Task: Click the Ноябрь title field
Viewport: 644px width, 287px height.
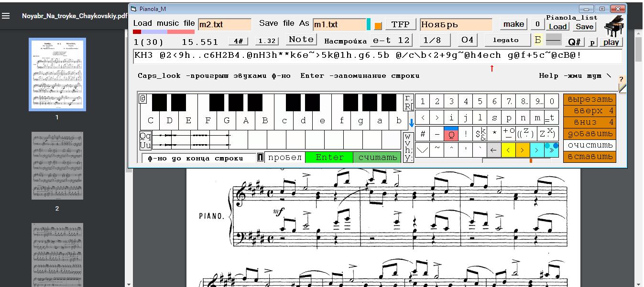Action: click(456, 24)
